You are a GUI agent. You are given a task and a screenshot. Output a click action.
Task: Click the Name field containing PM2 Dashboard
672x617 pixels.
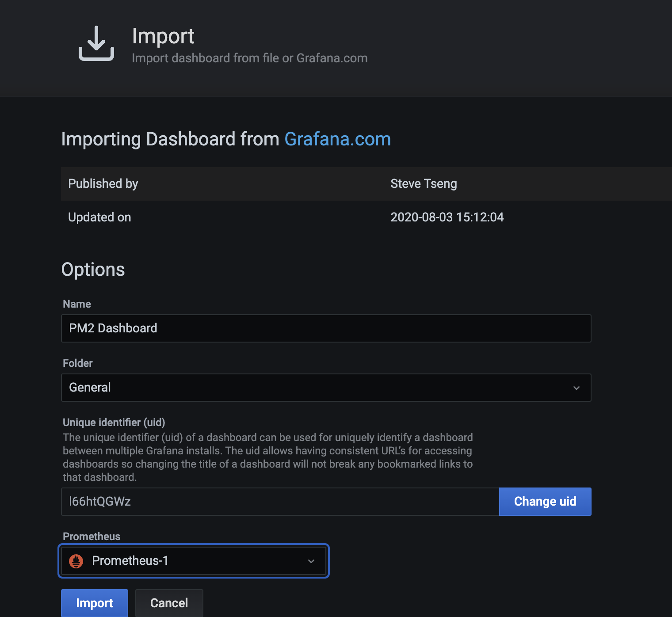(x=326, y=328)
